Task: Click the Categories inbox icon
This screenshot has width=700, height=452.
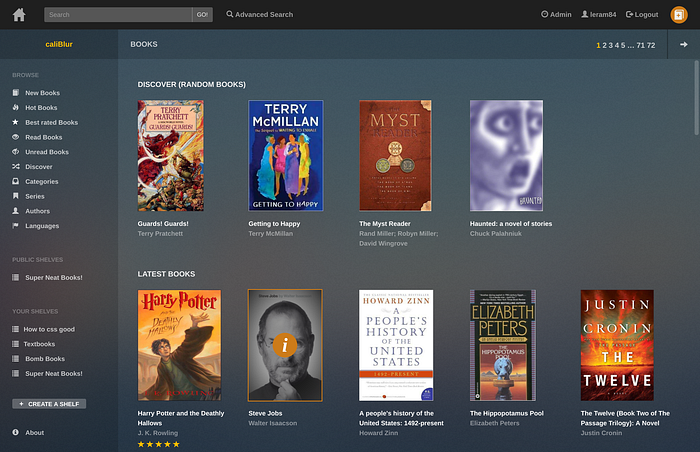Action: 16,181
